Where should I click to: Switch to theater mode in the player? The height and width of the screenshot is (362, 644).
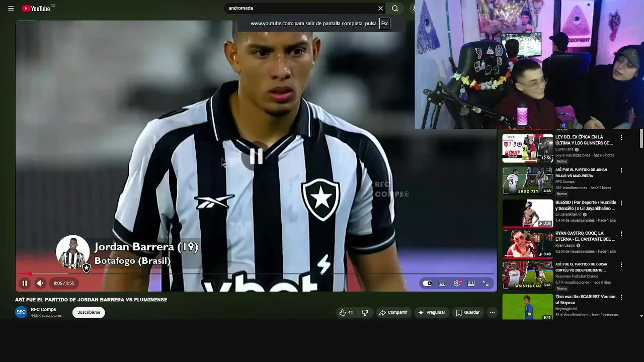471,283
